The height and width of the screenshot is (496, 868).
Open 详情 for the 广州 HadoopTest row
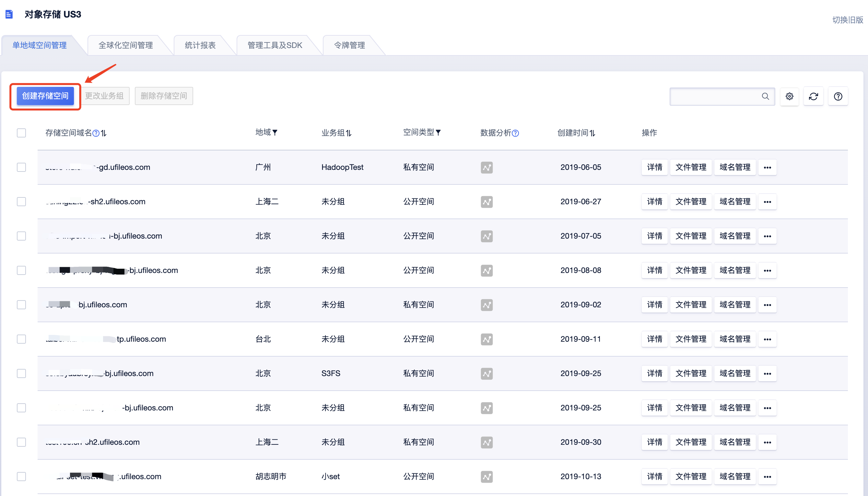pos(654,168)
